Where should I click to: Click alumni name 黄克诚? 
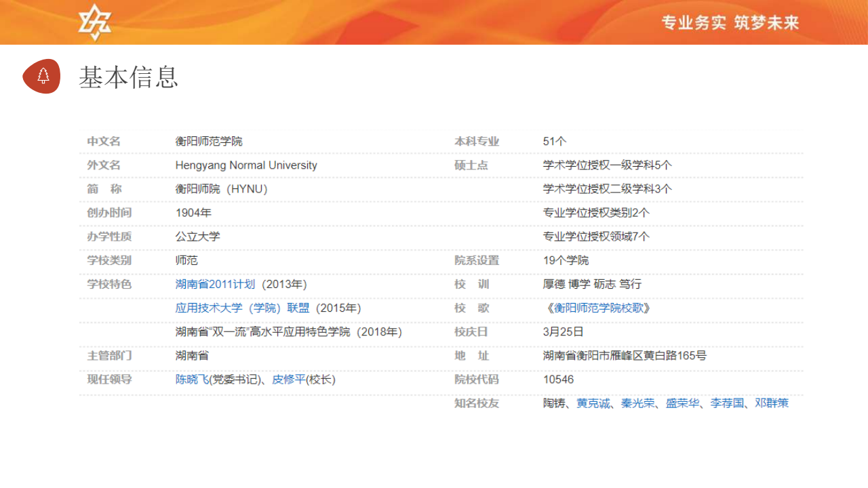[593, 403]
